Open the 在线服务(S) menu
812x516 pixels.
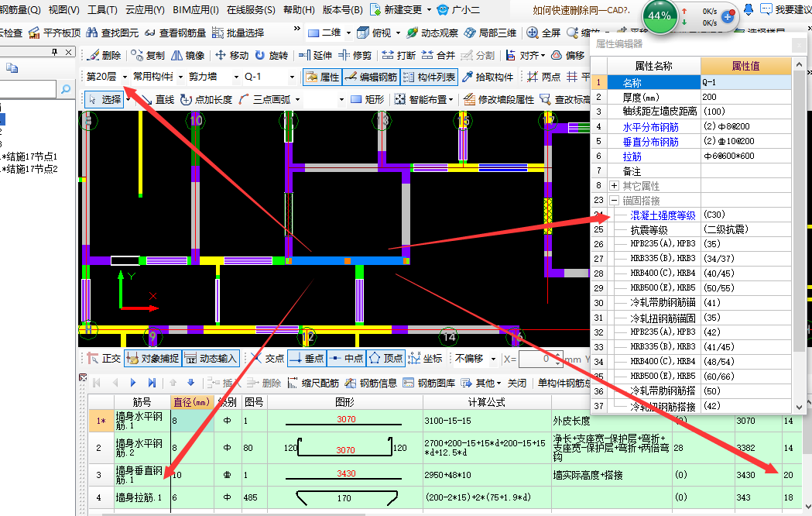(251, 10)
